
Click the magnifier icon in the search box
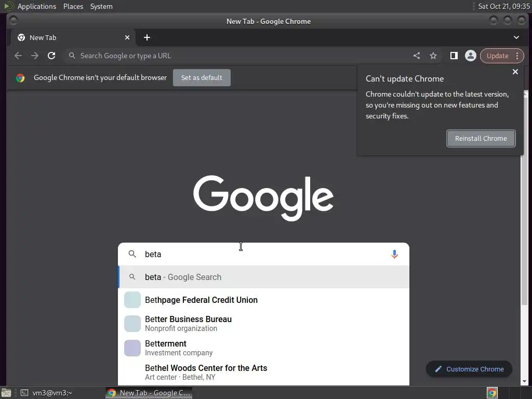(132, 254)
